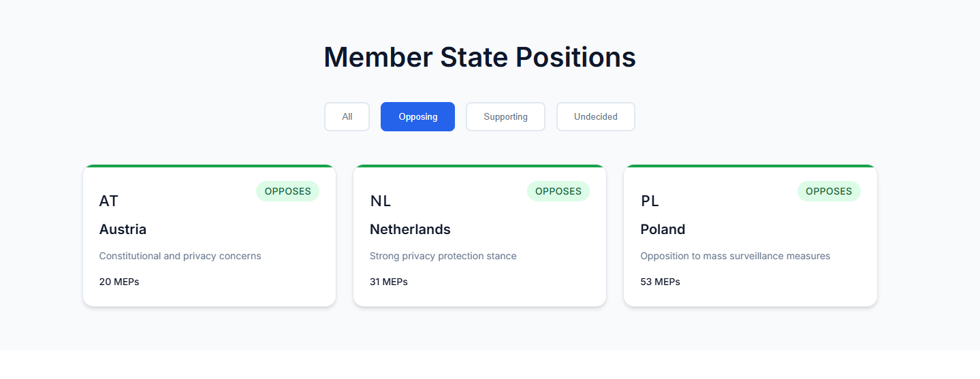Open the Netherlands card heading

tap(410, 229)
